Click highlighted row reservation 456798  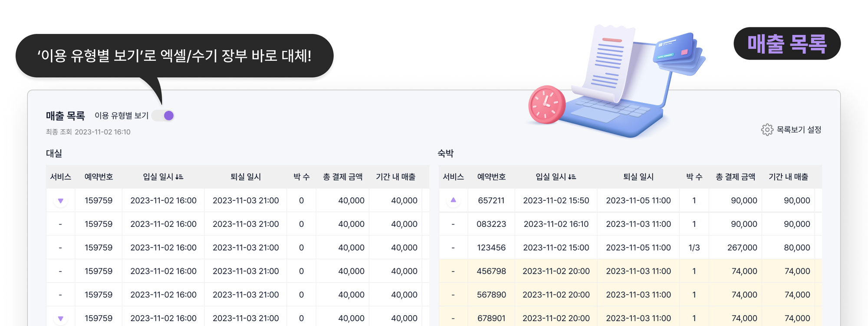[x=491, y=271]
